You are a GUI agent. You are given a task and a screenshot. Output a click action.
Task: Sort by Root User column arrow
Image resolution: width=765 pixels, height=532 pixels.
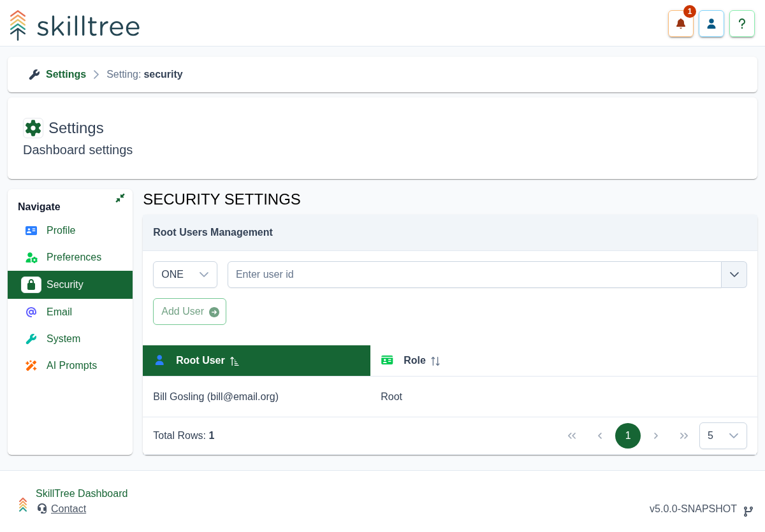tap(235, 361)
